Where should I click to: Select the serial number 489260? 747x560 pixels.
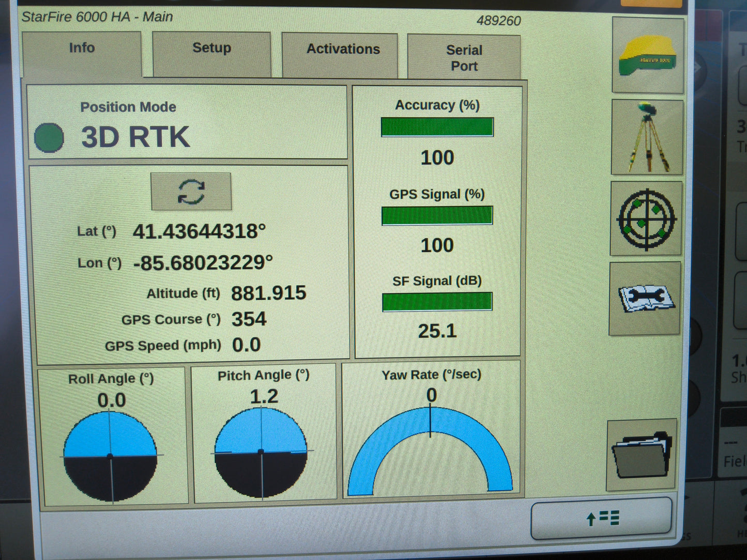point(498,21)
